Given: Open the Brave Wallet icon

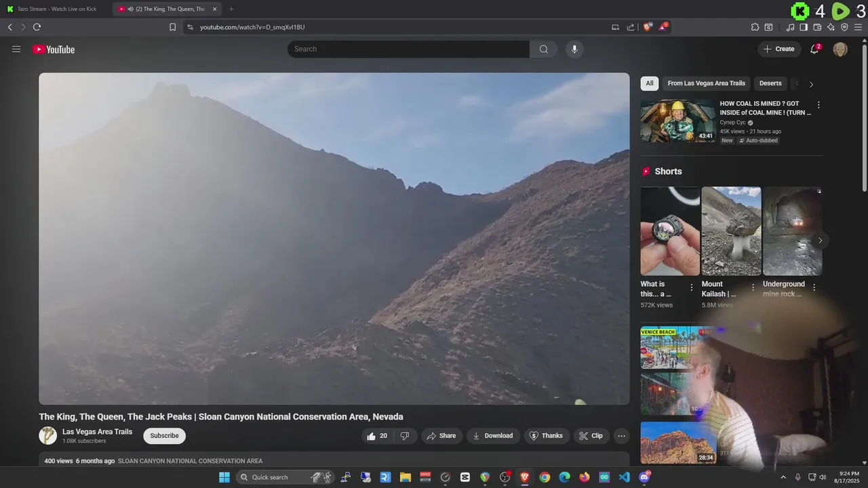Looking at the screenshot, I should 817,27.
